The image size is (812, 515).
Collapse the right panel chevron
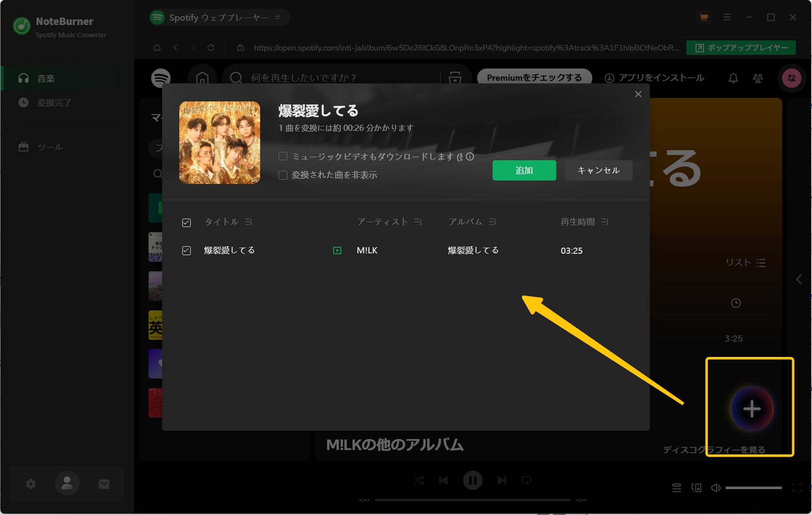[x=799, y=279]
